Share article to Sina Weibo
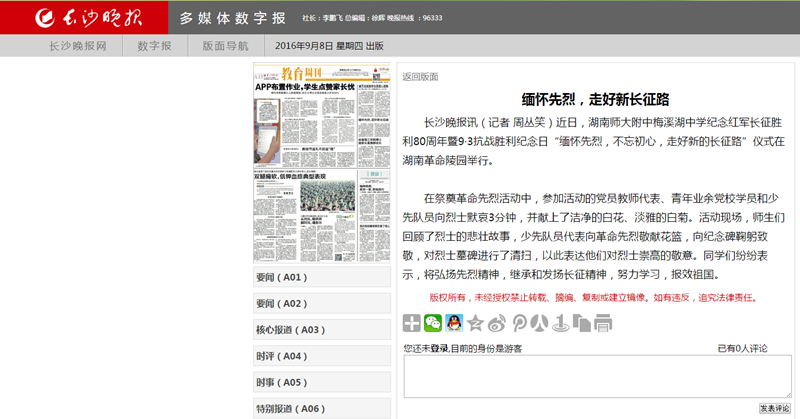Viewport: 800px width, 419px height. pyautogui.click(x=497, y=323)
